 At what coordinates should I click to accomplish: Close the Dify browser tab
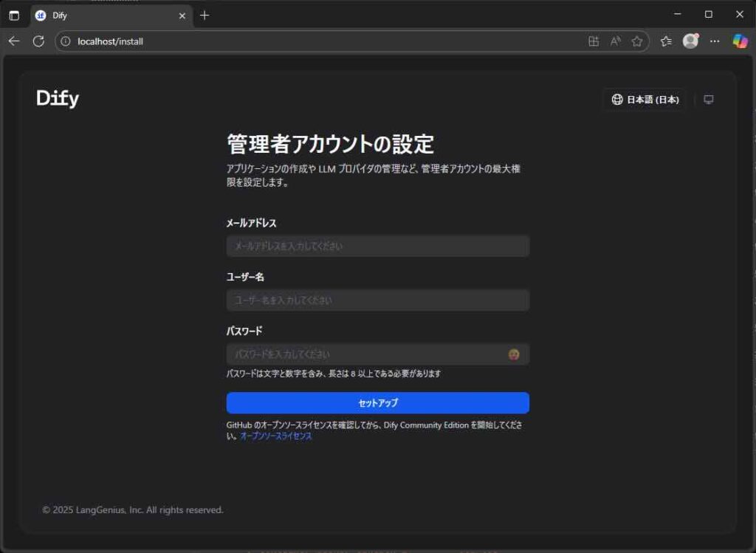182,16
